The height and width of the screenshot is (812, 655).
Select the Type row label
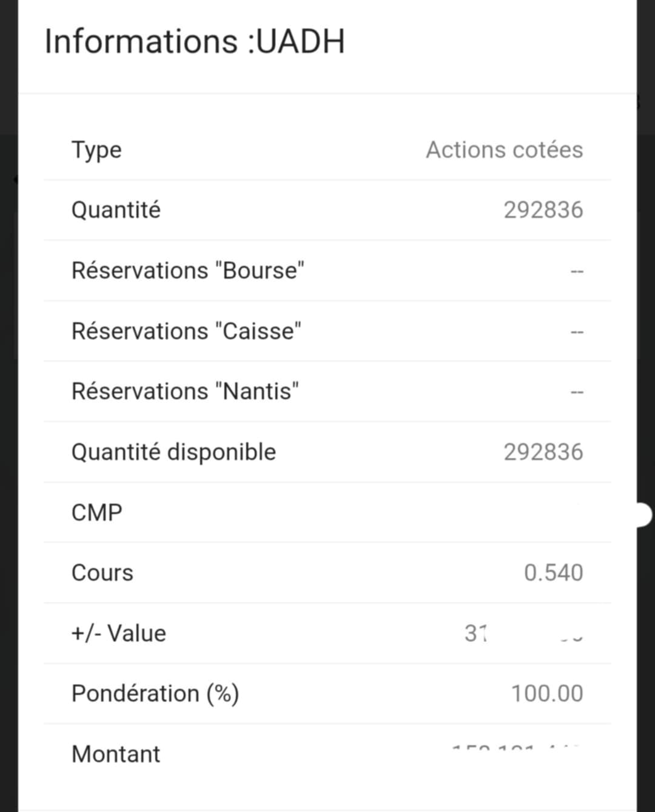pyautogui.click(x=96, y=150)
